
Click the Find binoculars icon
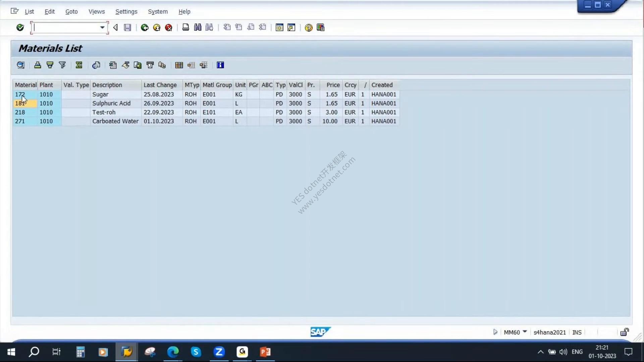(198, 27)
